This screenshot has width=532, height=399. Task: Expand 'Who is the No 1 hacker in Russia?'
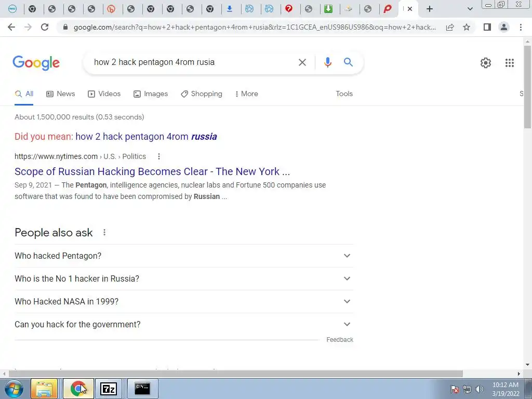coord(183,278)
